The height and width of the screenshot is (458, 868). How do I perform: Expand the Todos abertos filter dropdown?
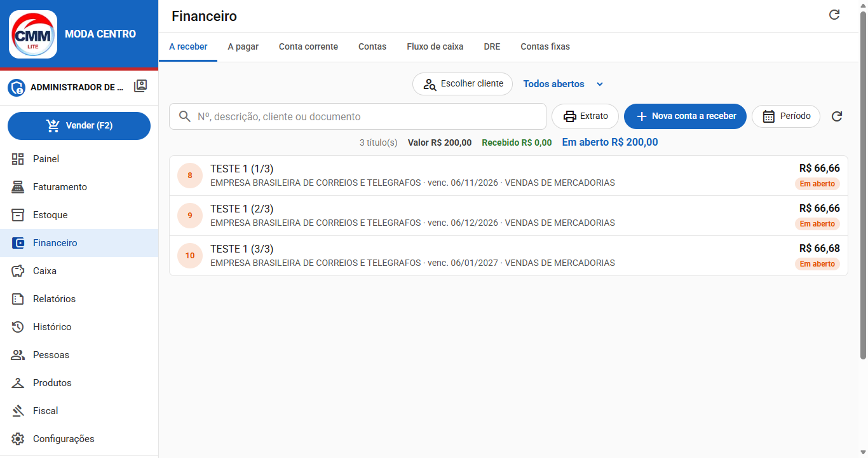563,84
